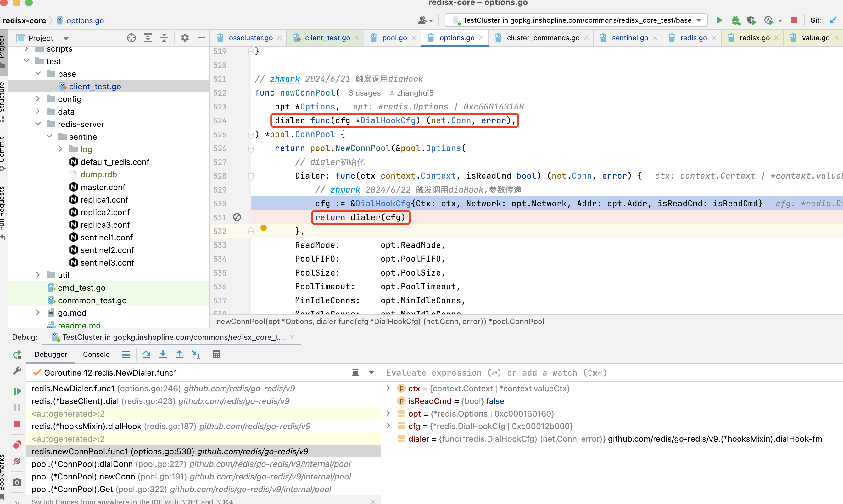Open sentinel2.conf in project tree
Screen dimensions: 843x504
tap(107, 250)
